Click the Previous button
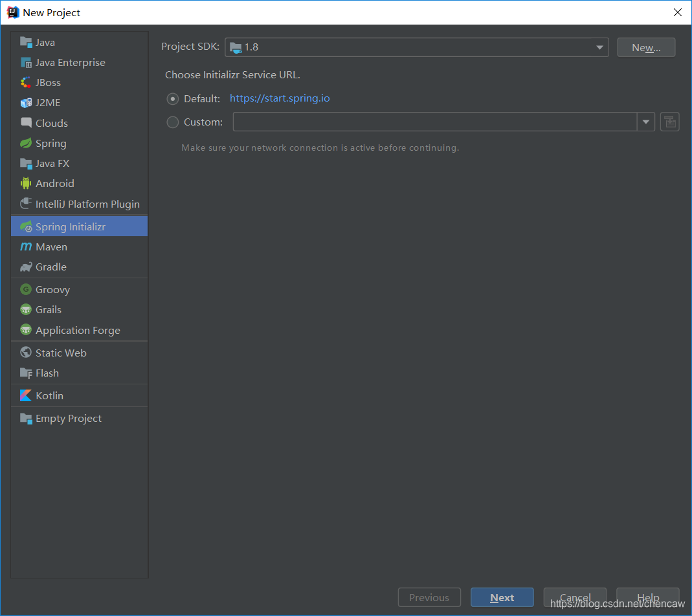Screen dimensions: 692x616 (429, 597)
